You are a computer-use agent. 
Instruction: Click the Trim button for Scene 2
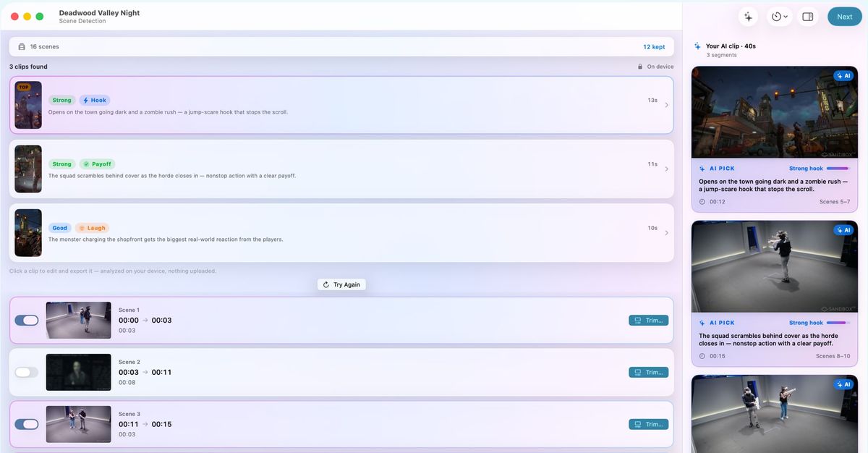pos(648,372)
